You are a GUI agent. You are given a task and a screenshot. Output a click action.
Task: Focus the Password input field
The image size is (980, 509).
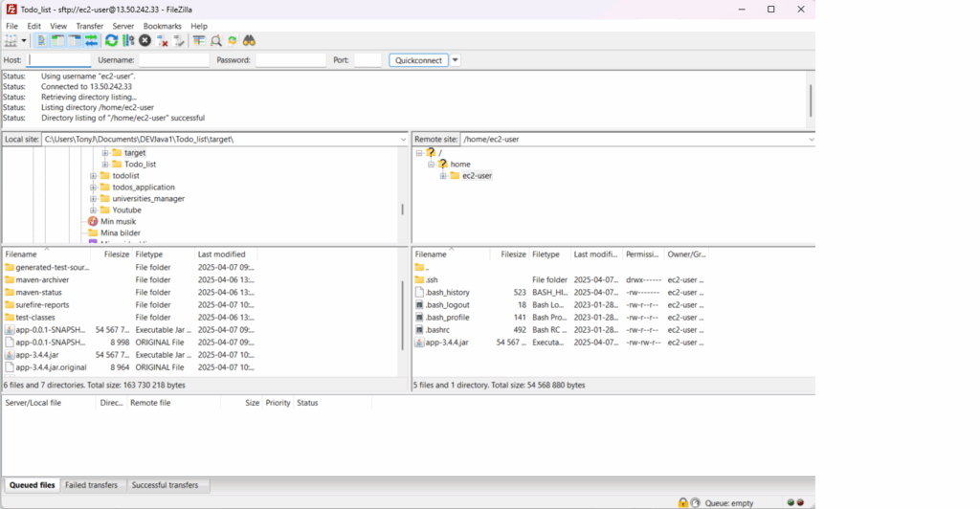point(291,60)
